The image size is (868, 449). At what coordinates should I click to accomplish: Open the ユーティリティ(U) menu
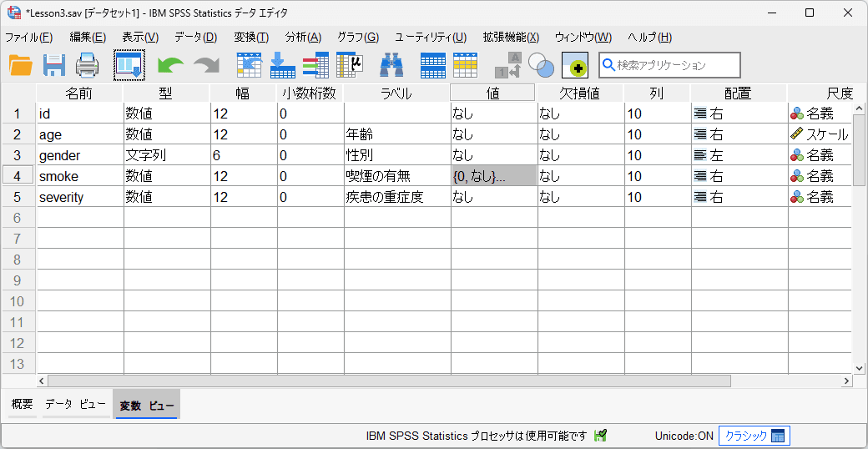point(431,38)
